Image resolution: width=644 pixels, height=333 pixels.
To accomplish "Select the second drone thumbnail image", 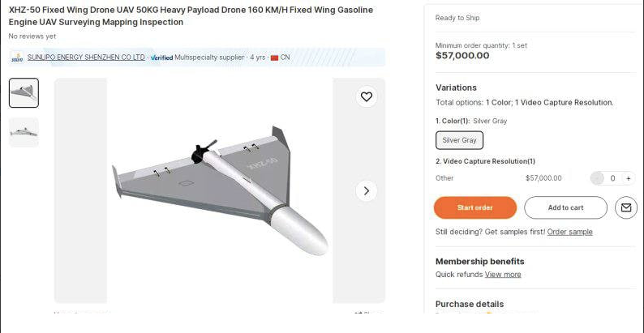I will (24, 132).
